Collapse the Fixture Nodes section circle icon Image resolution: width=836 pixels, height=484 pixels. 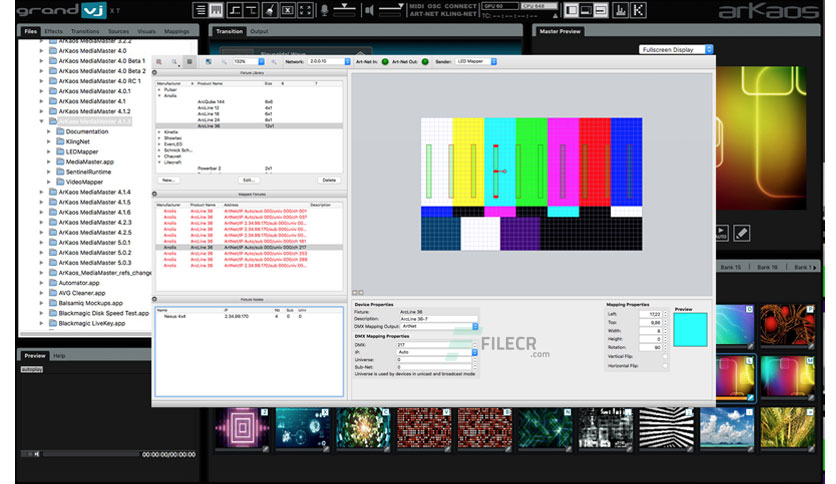(155, 300)
